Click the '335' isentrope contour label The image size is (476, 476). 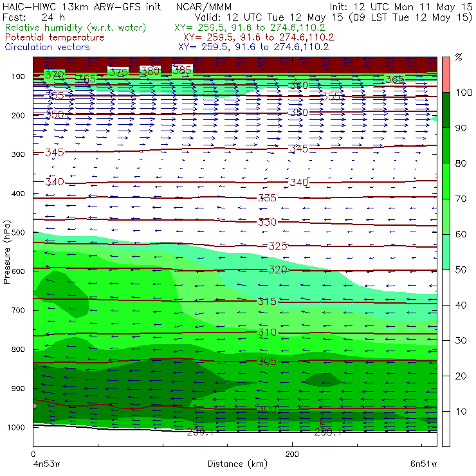267,198
